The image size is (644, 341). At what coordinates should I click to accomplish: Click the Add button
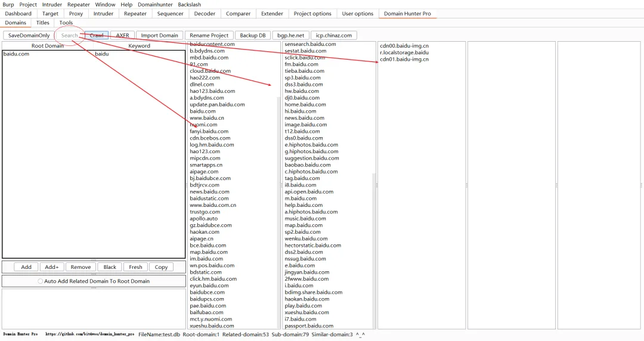[26, 267]
